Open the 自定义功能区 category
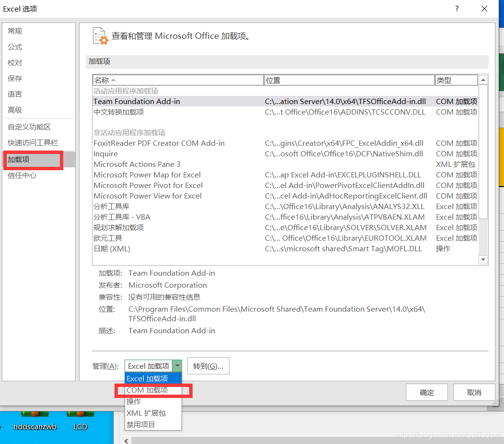This screenshot has width=504, height=444. pos(39,127)
